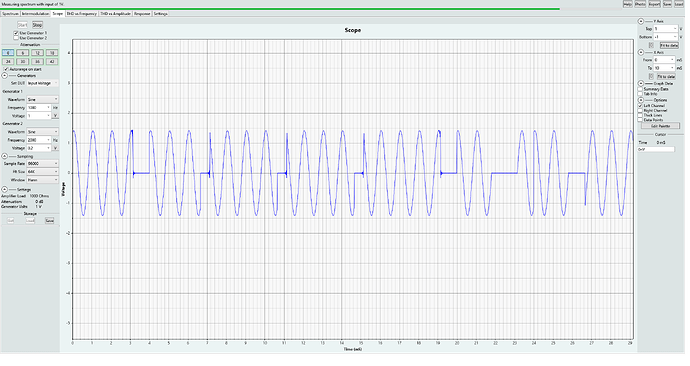Switch to the Intermodulation tab
This screenshot has width=690, height=366.
point(36,14)
